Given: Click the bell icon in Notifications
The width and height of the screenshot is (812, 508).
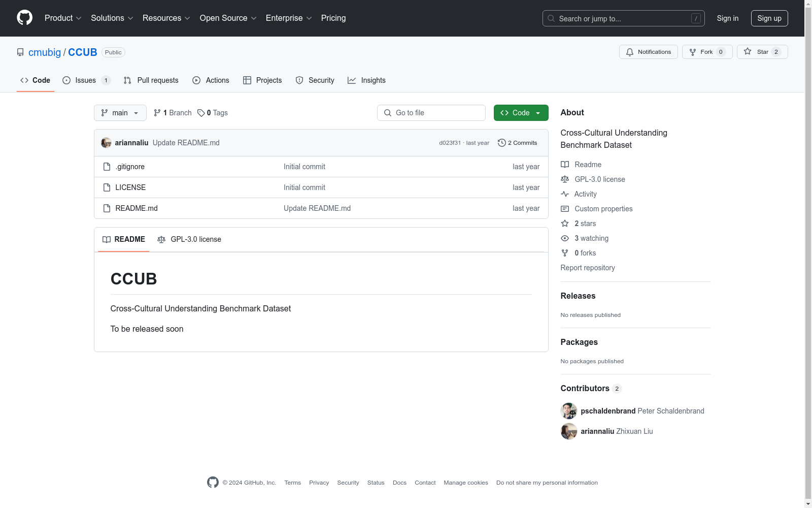Looking at the screenshot, I should pos(630,52).
